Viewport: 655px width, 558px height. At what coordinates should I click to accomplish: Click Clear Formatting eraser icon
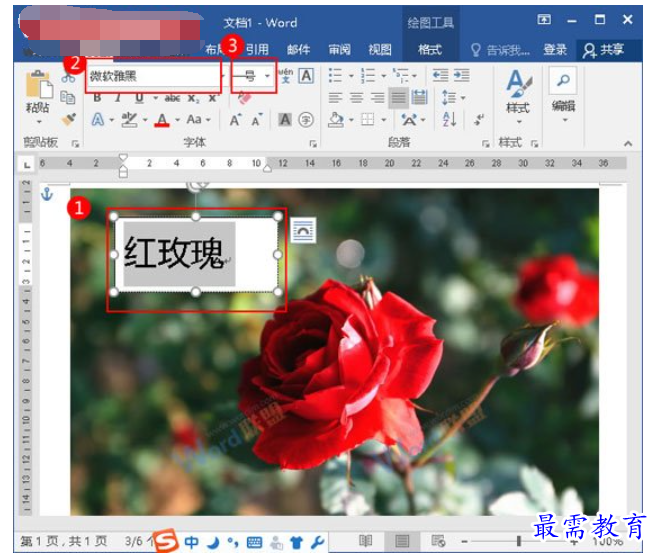[244, 98]
